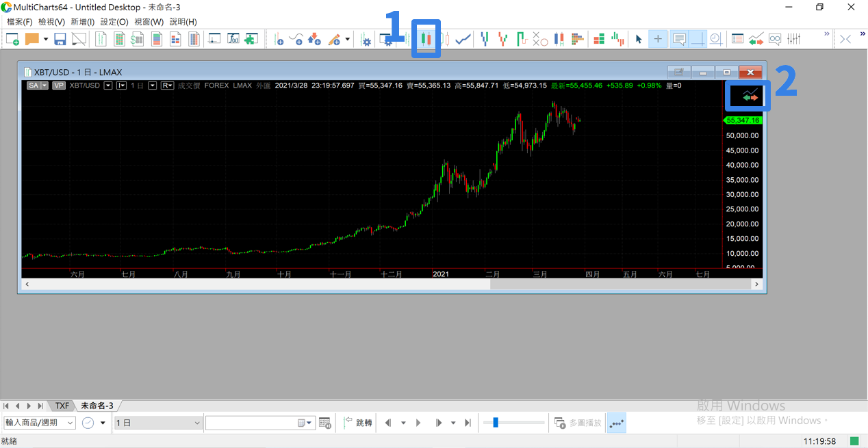Click the infinity-symbol speech bubble icon
This screenshot has width=868, height=448.
[775, 39]
